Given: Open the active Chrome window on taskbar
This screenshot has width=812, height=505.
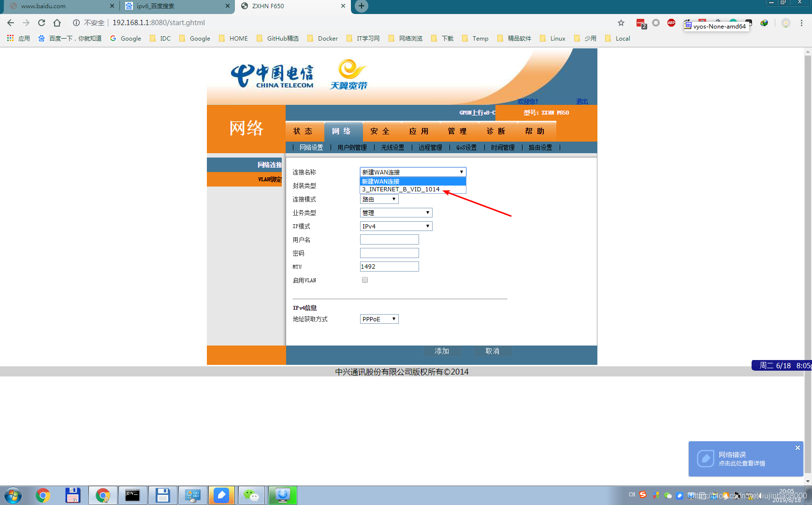Looking at the screenshot, I should 103,495.
